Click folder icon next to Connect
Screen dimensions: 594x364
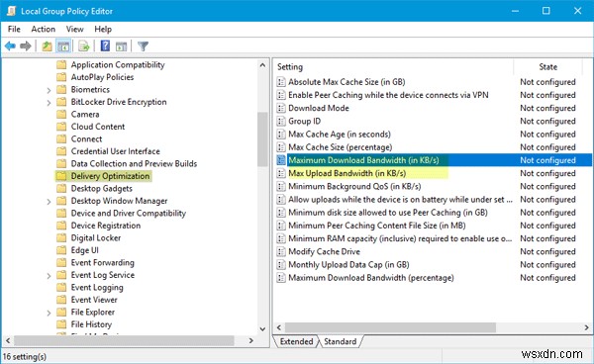click(x=61, y=138)
